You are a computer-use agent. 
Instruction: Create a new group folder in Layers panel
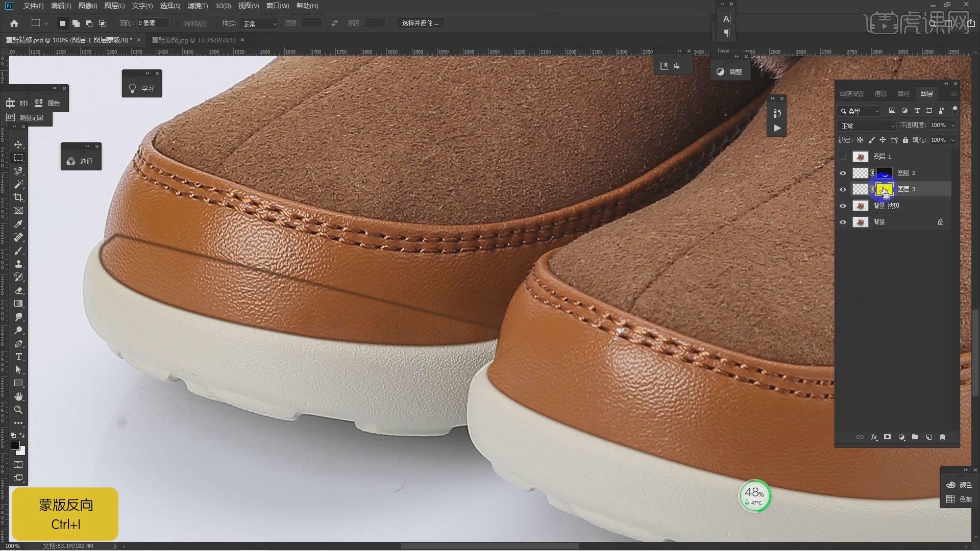[915, 437]
